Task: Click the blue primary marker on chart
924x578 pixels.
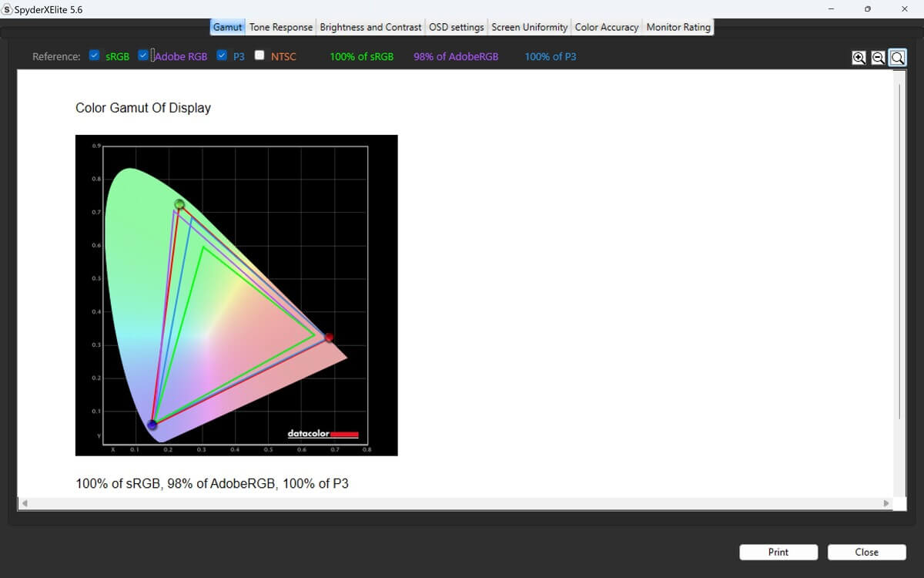Action: (152, 425)
